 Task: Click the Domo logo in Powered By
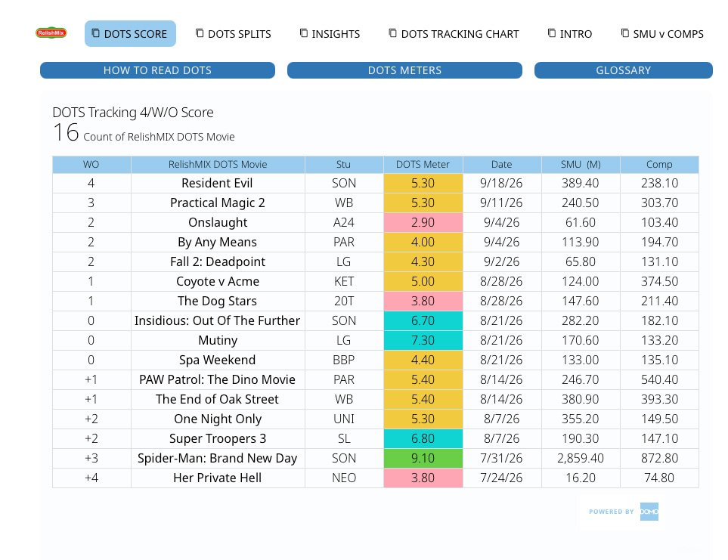(x=649, y=512)
